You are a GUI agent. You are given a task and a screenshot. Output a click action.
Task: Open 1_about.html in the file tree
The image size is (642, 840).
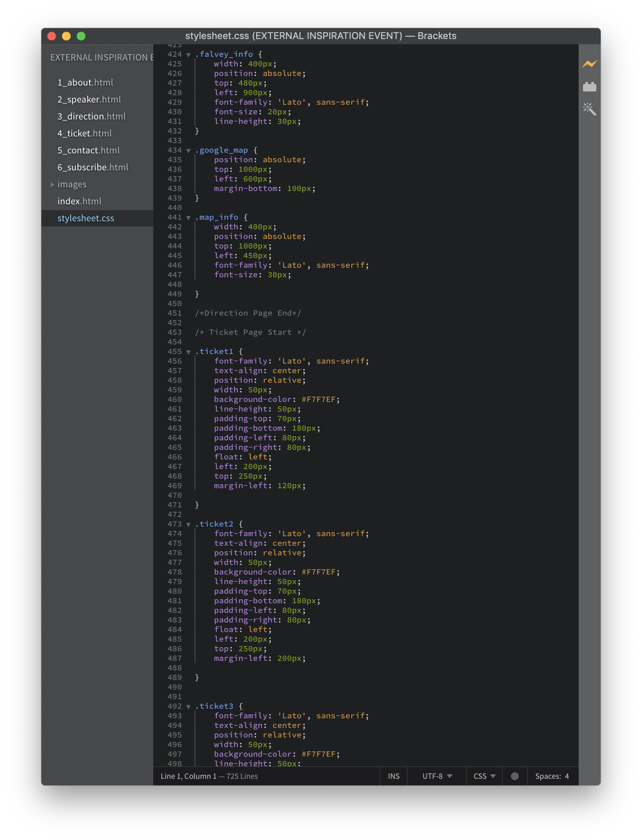[x=85, y=83]
